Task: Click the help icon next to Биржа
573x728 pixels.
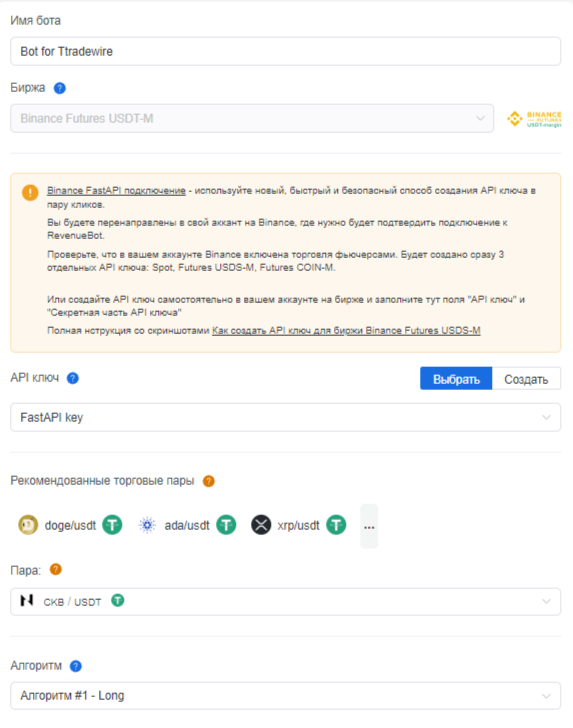Action: pos(59,88)
